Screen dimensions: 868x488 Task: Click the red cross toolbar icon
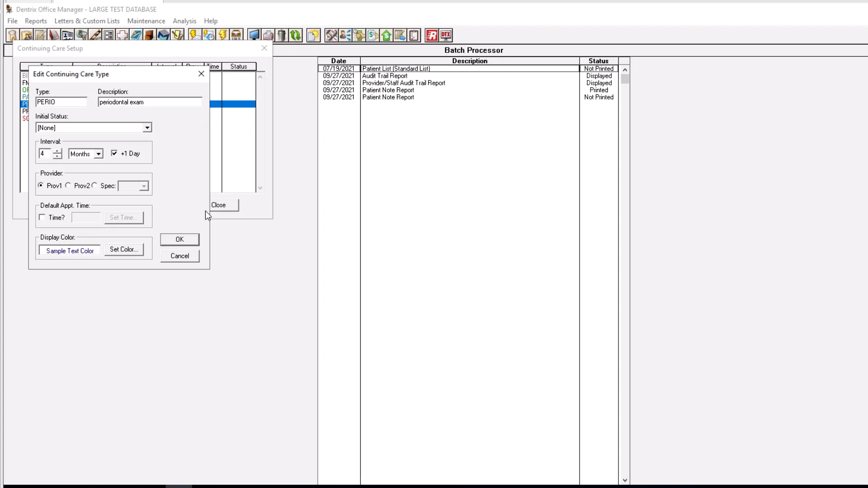click(x=122, y=35)
